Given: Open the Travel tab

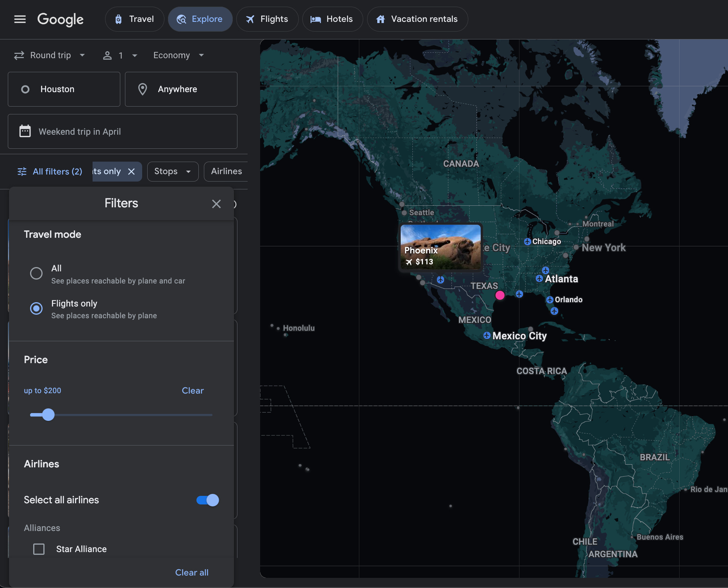Looking at the screenshot, I should [134, 19].
